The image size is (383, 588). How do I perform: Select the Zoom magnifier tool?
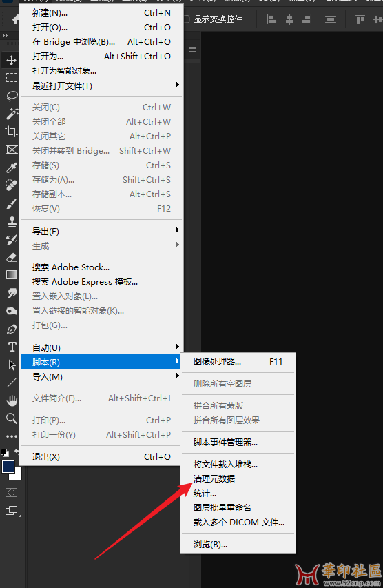click(x=12, y=418)
